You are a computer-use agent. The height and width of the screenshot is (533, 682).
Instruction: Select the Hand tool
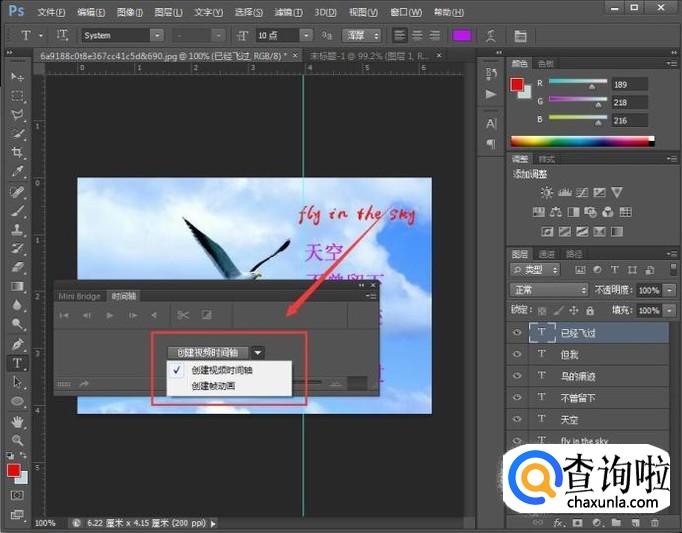tap(17, 421)
